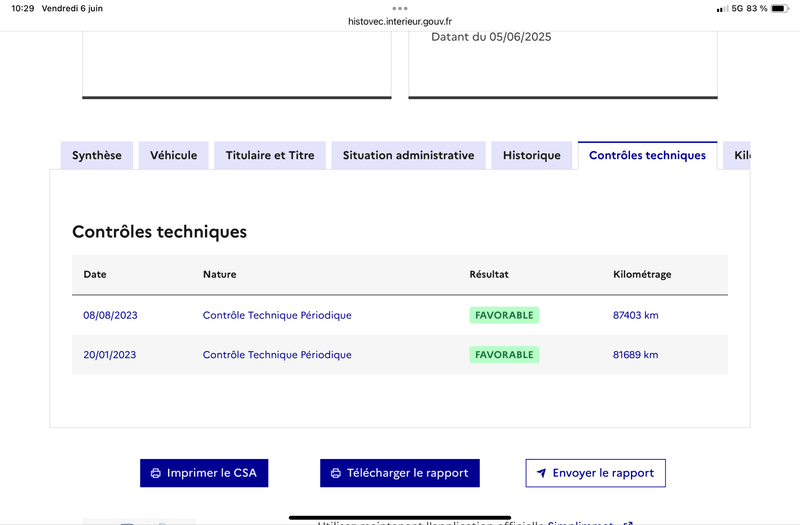Click the Télécharger le rapport button
This screenshot has width=800, height=525.
[400, 473]
